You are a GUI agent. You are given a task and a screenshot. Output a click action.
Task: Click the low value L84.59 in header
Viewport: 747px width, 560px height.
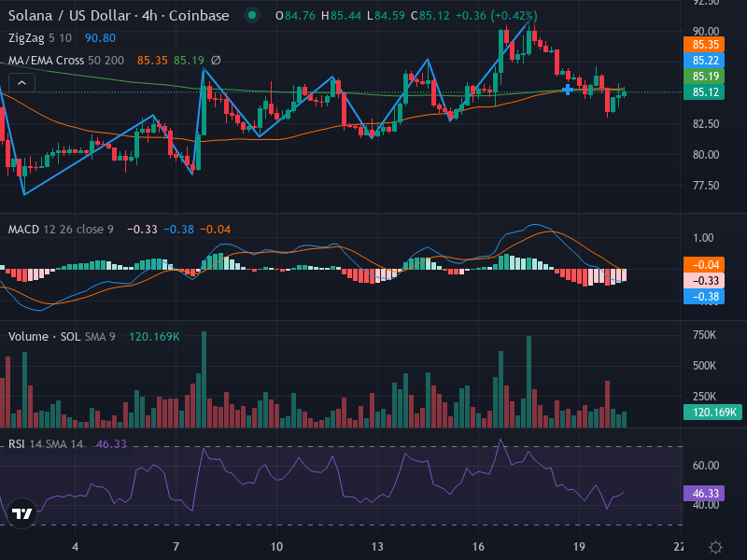point(386,16)
